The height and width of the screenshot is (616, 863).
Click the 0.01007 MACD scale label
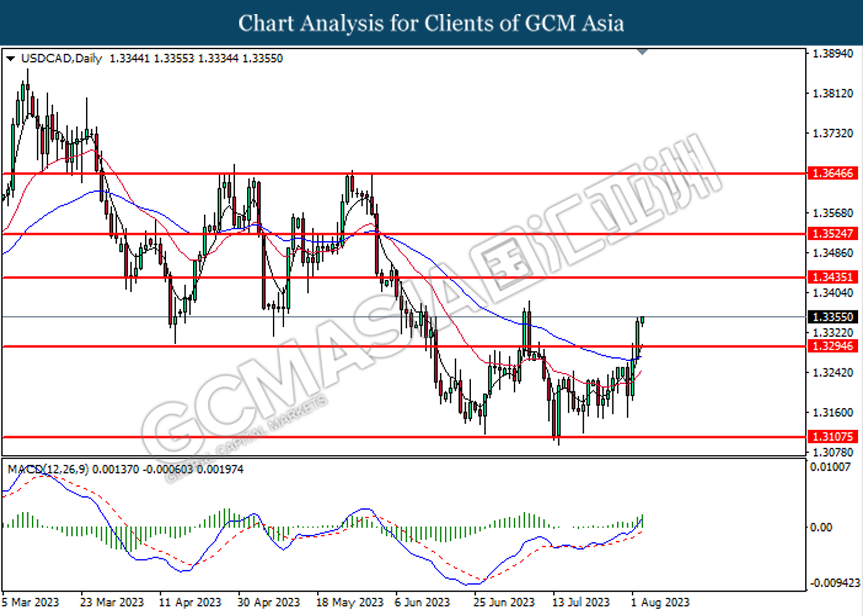pyautogui.click(x=830, y=467)
